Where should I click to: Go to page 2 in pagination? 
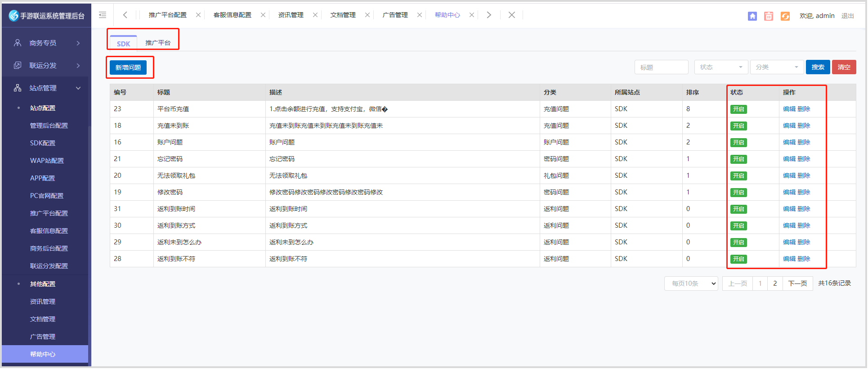775,283
